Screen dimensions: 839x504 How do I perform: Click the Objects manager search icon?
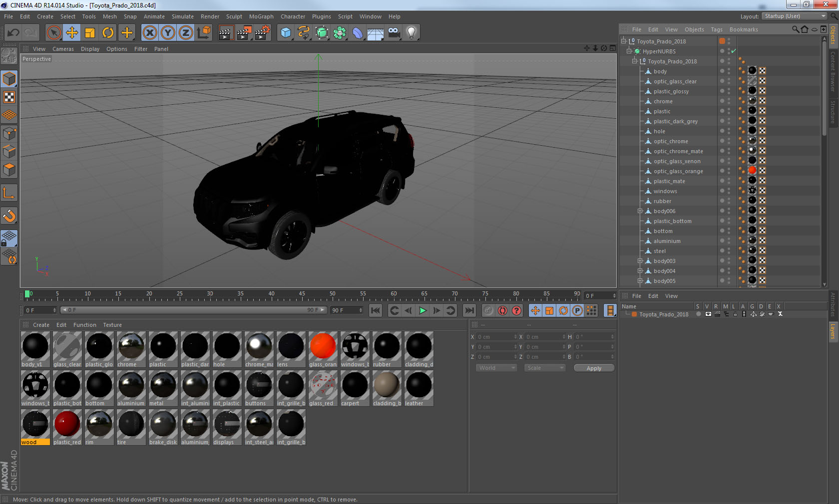(796, 29)
